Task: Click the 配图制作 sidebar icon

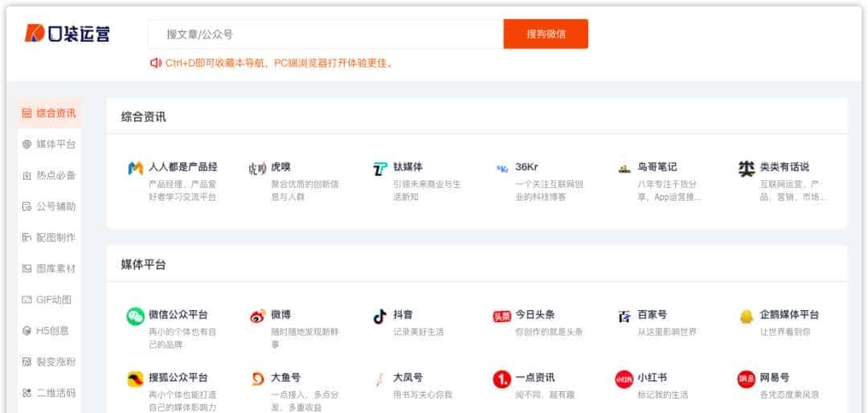Action: [27, 238]
